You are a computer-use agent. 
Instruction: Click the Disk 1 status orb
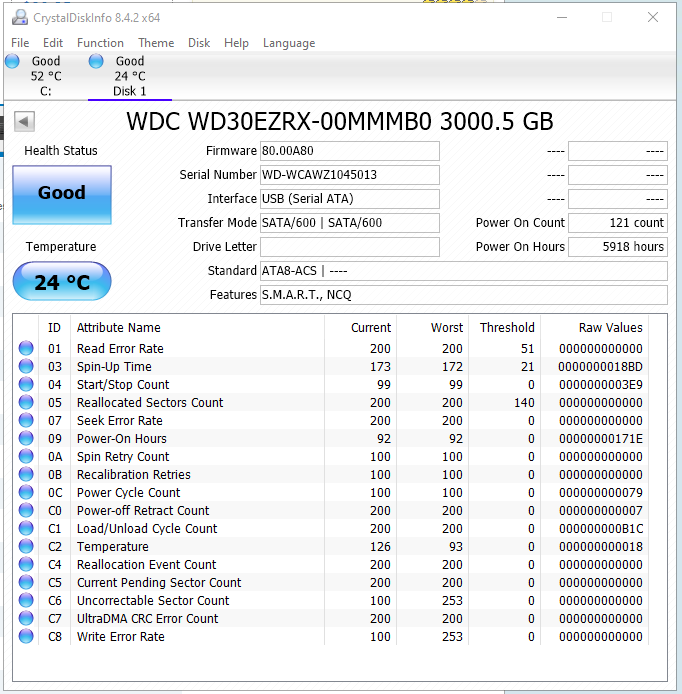click(x=96, y=61)
